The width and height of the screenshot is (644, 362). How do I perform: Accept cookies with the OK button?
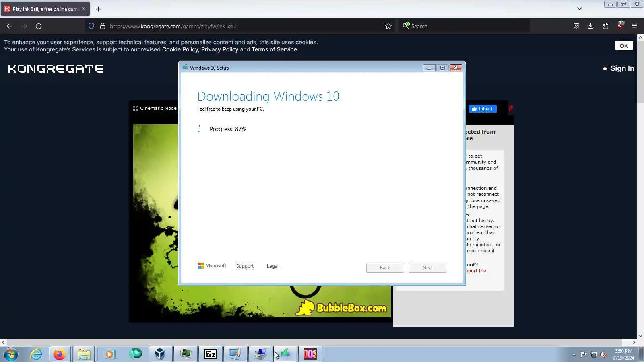pos(624,46)
